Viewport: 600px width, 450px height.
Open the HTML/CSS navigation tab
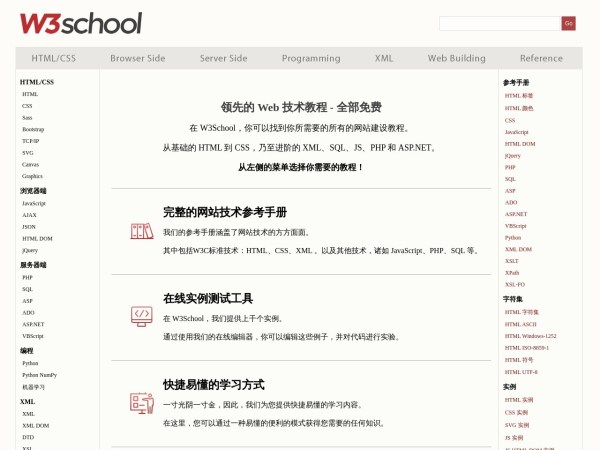pyautogui.click(x=54, y=58)
